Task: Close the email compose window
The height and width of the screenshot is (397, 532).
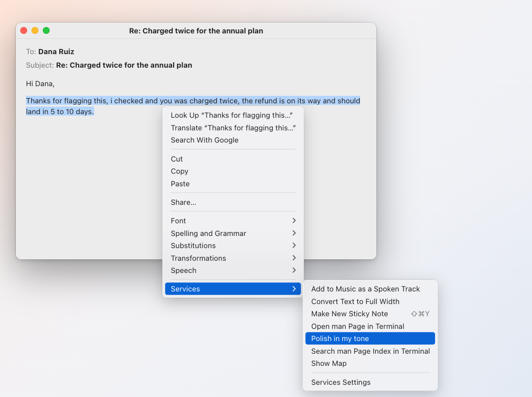Action: tap(24, 31)
